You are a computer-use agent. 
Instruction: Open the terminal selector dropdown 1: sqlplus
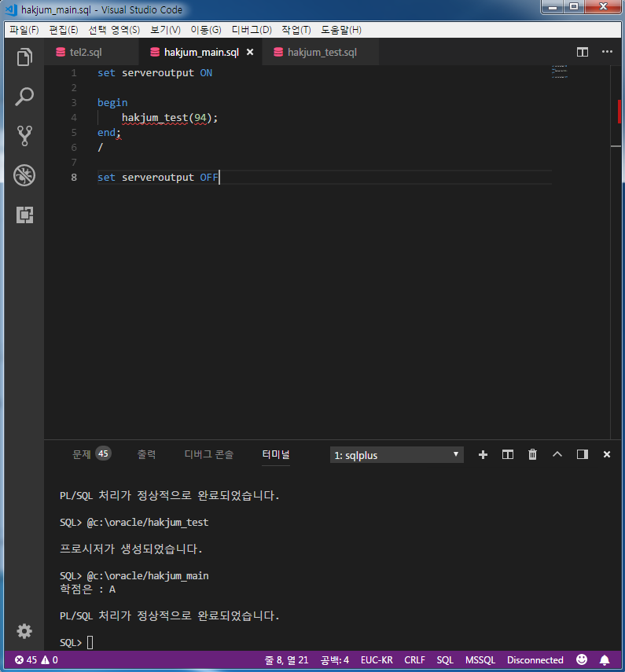click(396, 455)
